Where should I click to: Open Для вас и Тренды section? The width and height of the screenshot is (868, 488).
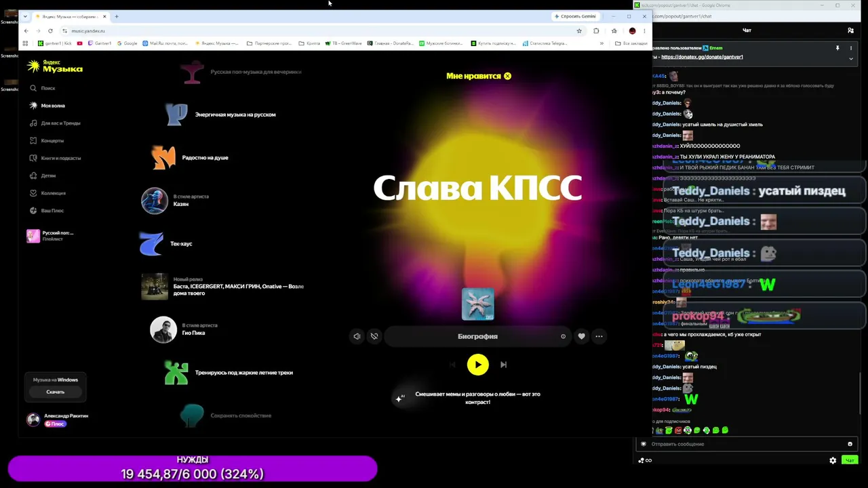click(x=55, y=123)
